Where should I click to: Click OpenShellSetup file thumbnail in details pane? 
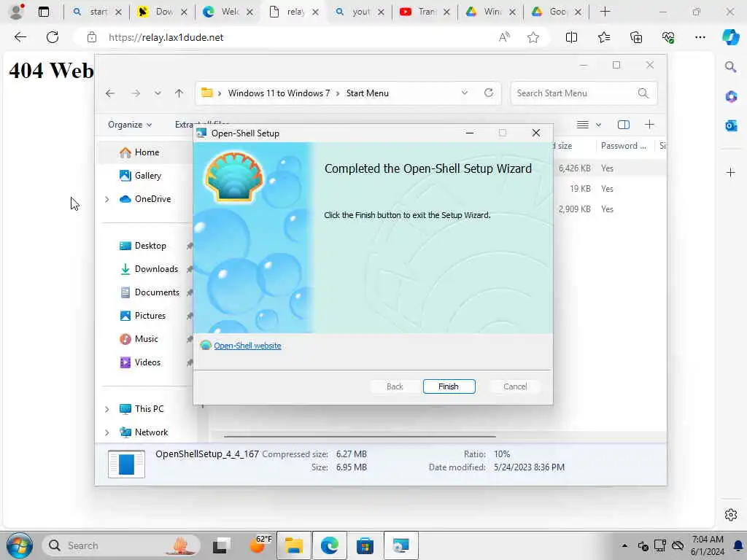point(126,464)
